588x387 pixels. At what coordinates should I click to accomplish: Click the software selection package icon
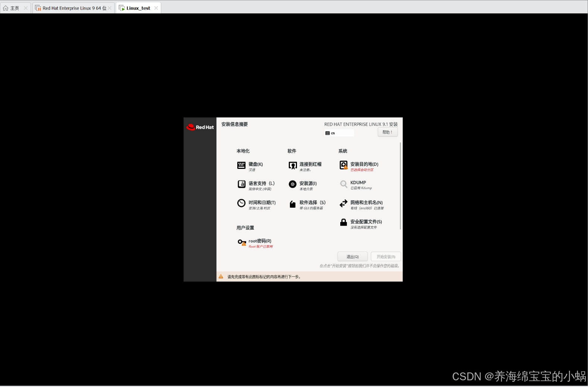293,204
